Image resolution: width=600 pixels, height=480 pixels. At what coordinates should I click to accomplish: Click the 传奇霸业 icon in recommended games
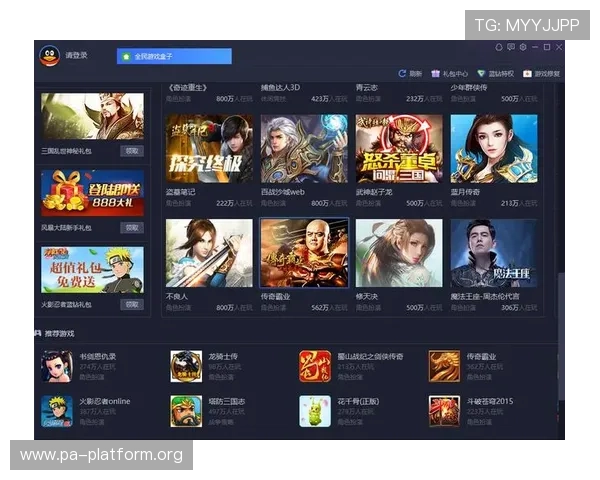click(x=444, y=366)
